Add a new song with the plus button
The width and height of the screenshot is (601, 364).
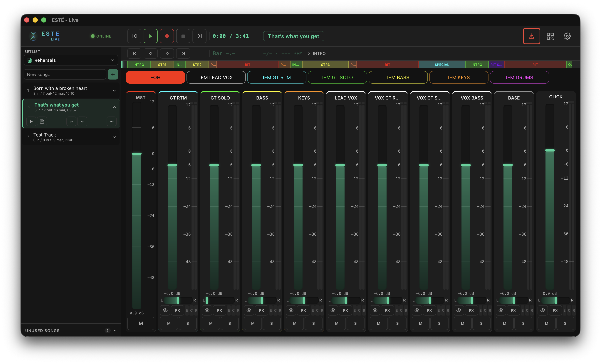pyautogui.click(x=113, y=74)
